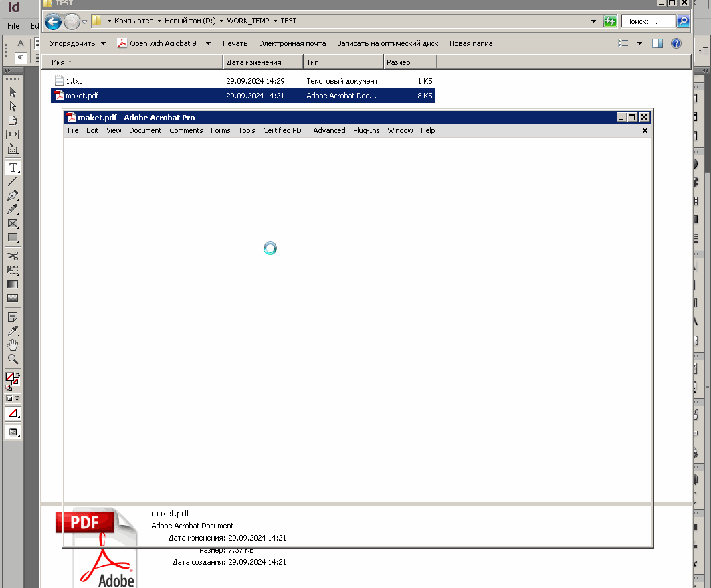The image size is (711, 588).
Task: Click Open with Acrobat 9 button
Action: [157, 43]
